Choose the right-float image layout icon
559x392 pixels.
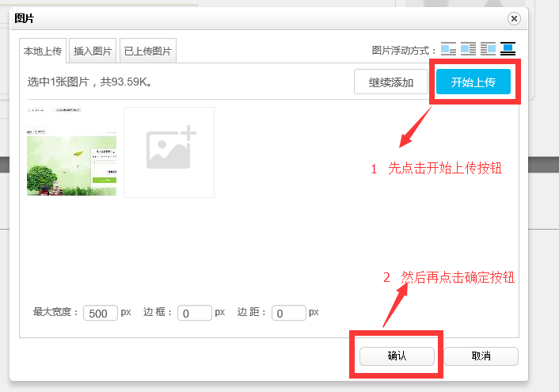pyautogui.click(x=488, y=49)
